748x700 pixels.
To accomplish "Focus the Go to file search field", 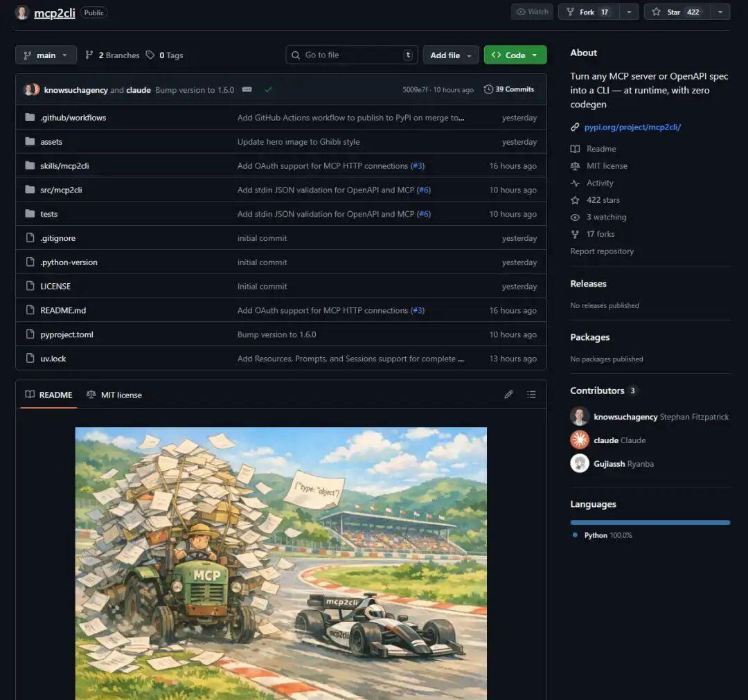I will [352, 55].
